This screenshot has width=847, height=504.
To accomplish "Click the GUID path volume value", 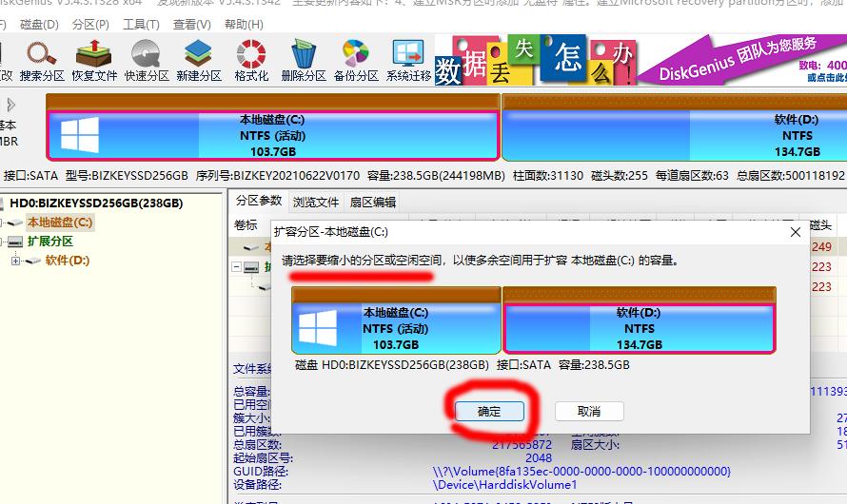I will [581, 471].
